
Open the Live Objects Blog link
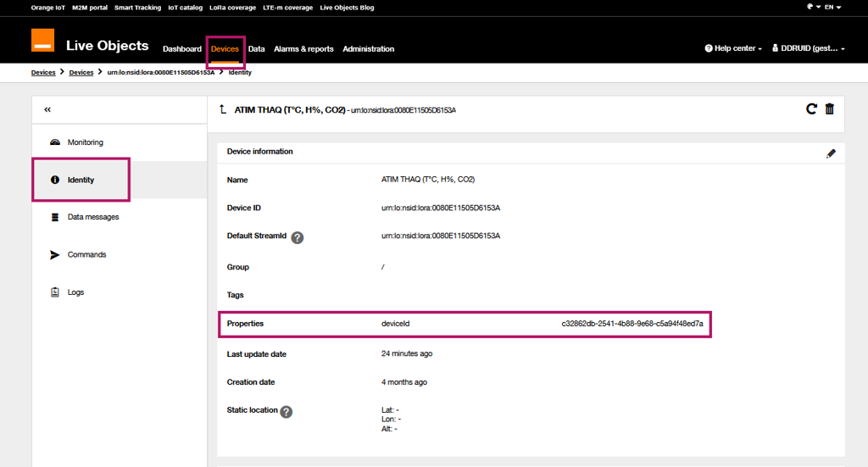click(347, 8)
